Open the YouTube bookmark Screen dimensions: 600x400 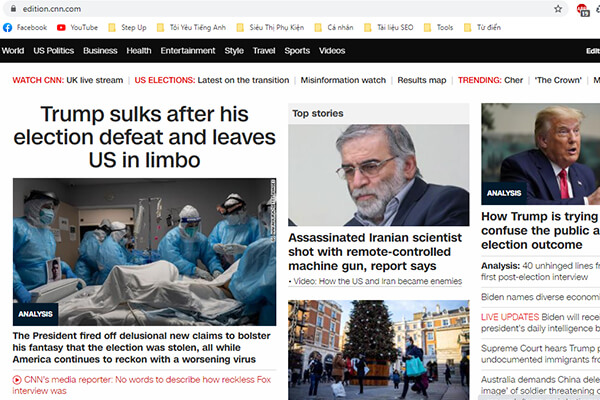point(77,27)
